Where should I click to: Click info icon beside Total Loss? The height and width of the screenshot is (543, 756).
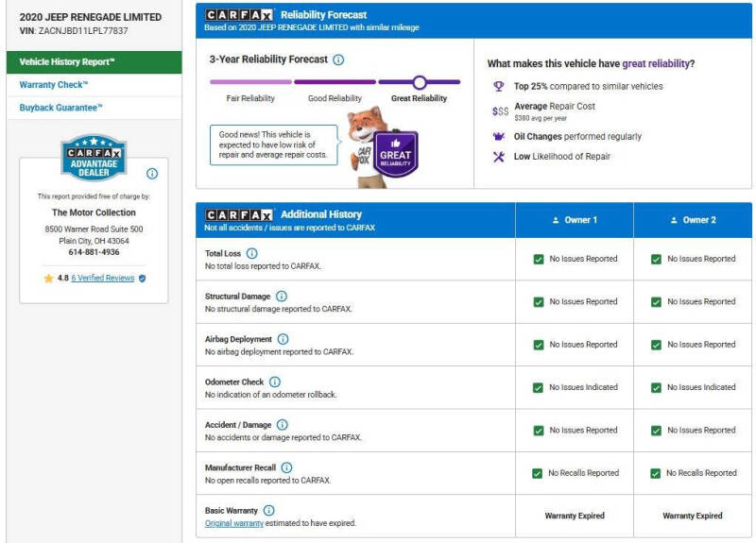(x=251, y=253)
